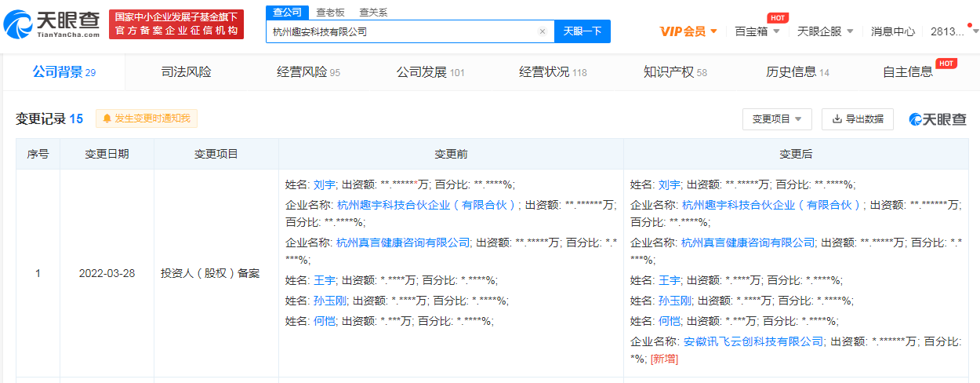This screenshot has height=383, width=980.
Task: Open the 知识产权 tab
Action: pos(675,72)
